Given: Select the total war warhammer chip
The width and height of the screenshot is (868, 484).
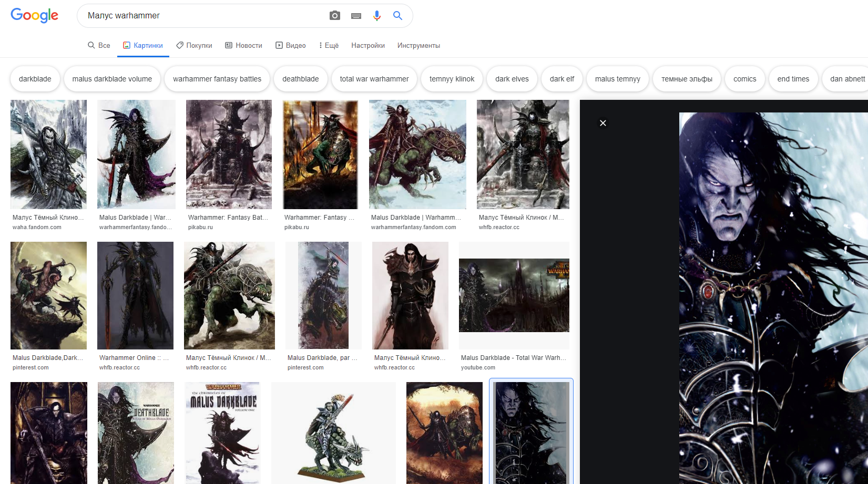Looking at the screenshot, I should point(374,79).
